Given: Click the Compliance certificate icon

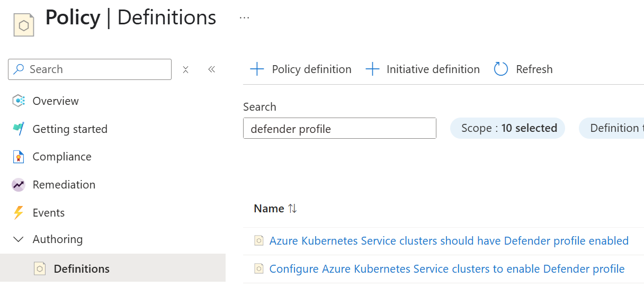Looking at the screenshot, I should click(x=19, y=157).
